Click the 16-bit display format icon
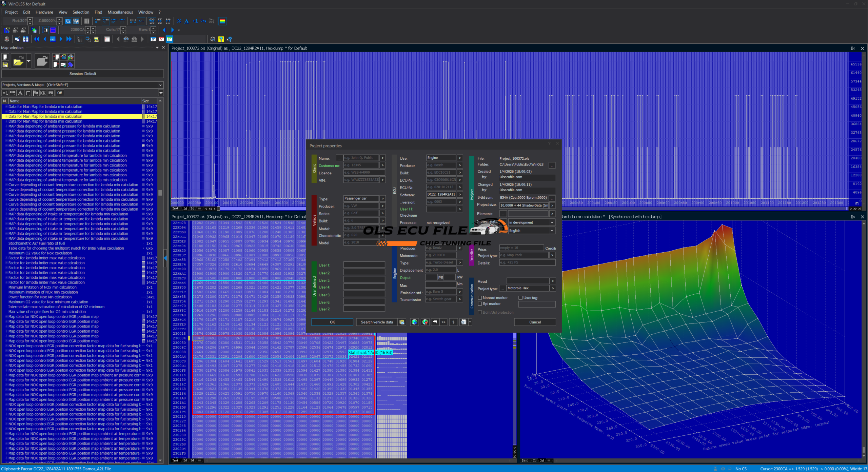 (105, 21)
